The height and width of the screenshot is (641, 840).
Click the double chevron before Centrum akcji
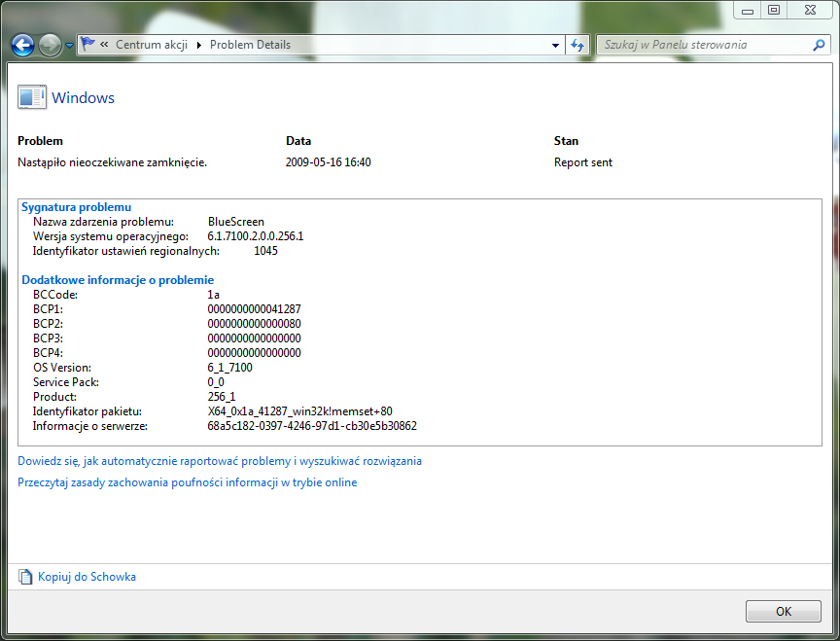point(104,45)
